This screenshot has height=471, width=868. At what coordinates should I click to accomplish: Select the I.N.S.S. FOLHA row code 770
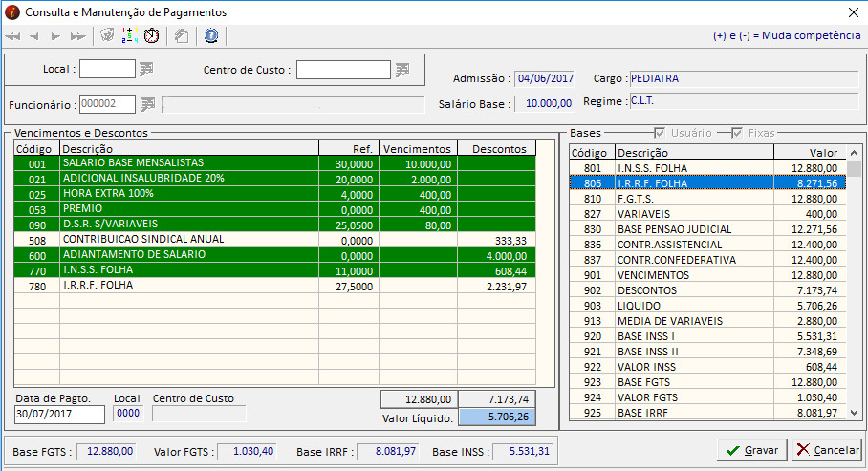click(274, 270)
